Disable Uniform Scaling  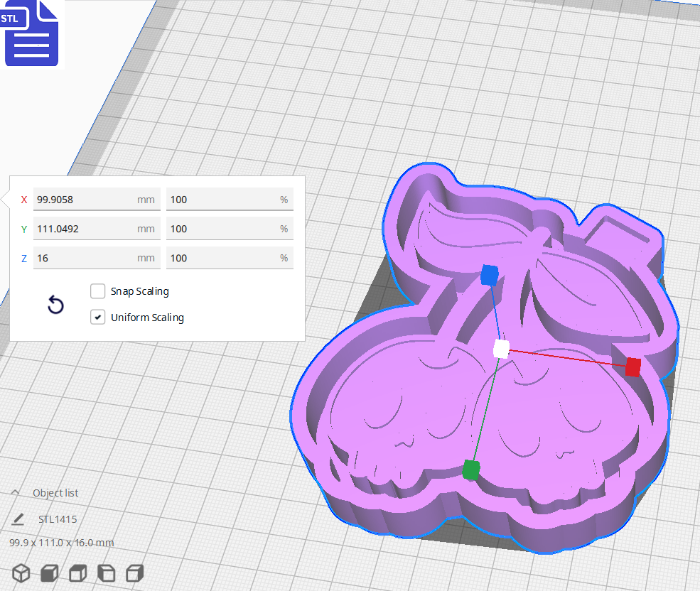[97, 317]
